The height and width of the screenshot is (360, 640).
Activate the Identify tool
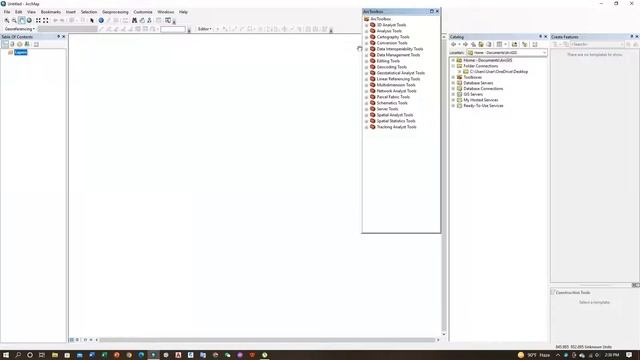pyautogui.click(x=101, y=20)
